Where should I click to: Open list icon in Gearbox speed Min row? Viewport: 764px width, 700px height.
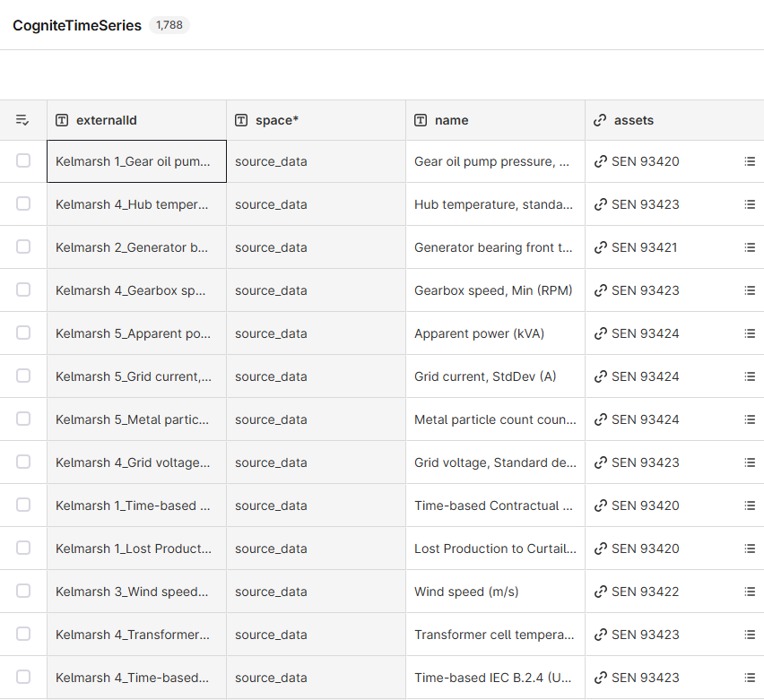[750, 290]
